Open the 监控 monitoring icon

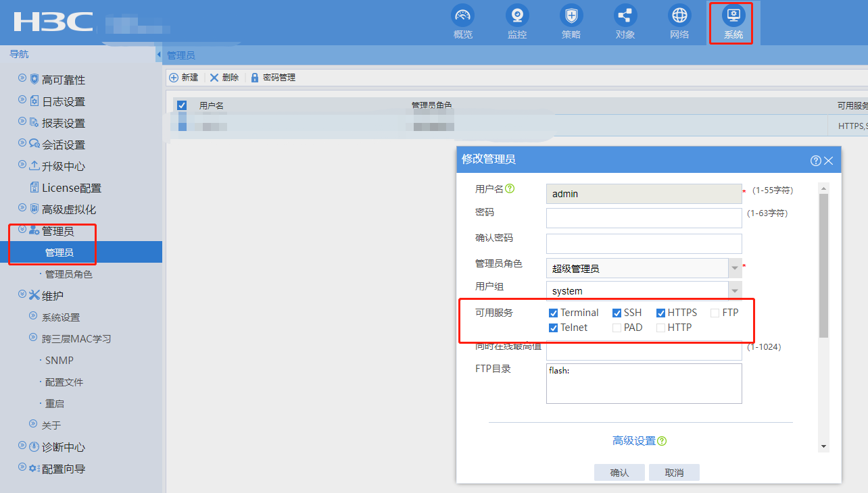(517, 16)
